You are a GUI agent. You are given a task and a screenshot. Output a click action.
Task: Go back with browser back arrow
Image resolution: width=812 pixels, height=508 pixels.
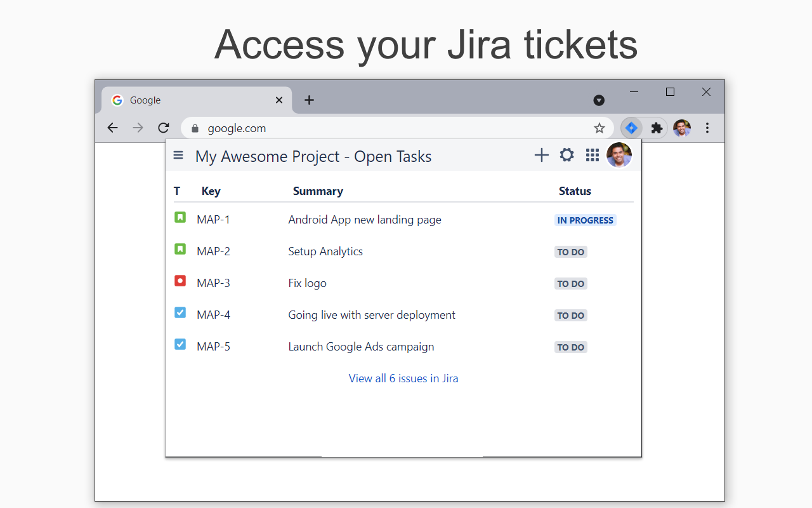[x=112, y=128]
